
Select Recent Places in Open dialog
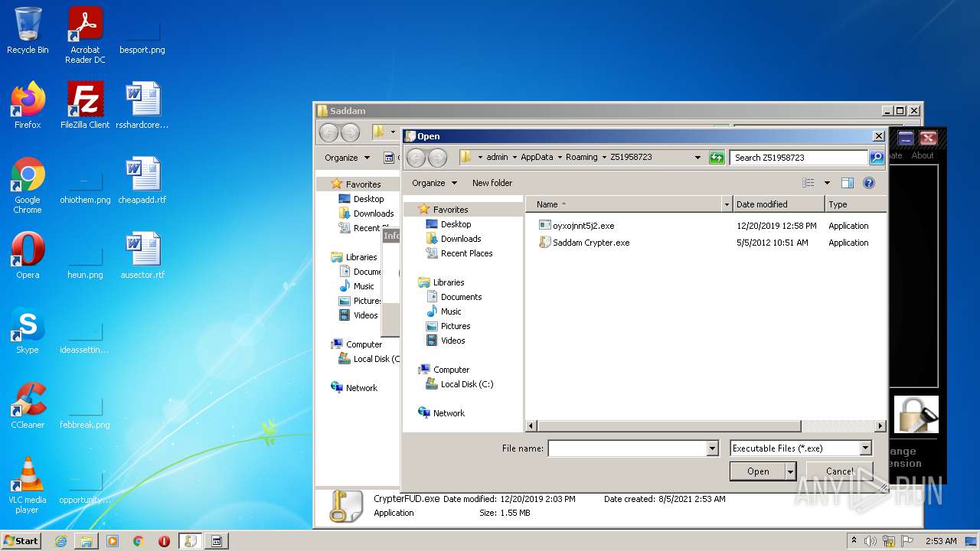click(466, 253)
